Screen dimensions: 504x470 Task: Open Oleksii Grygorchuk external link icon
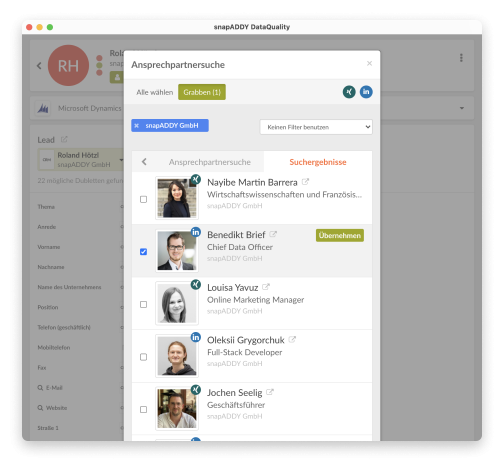pyautogui.click(x=292, y=340)
